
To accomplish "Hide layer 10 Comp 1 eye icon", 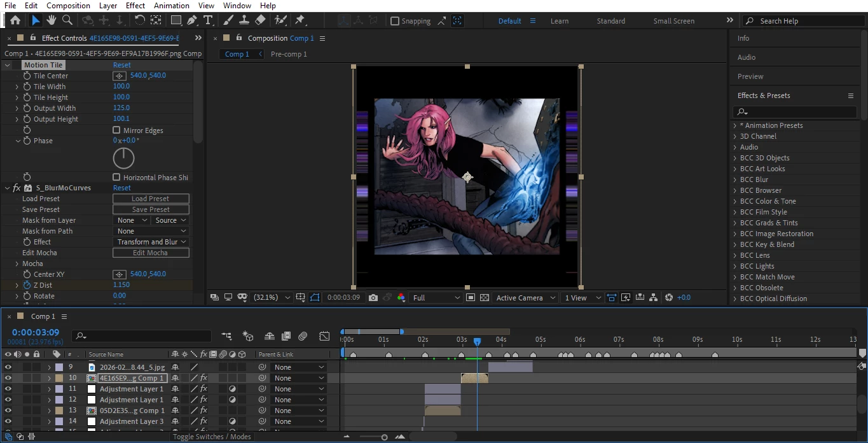I will click(8, 378).
